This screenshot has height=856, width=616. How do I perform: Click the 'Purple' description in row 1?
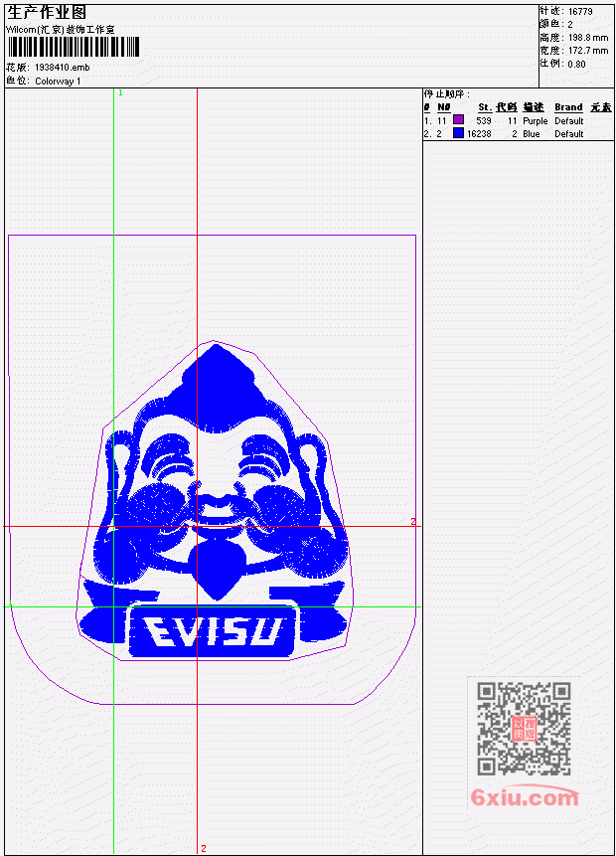pyautogui.click(x=536, y=120)
